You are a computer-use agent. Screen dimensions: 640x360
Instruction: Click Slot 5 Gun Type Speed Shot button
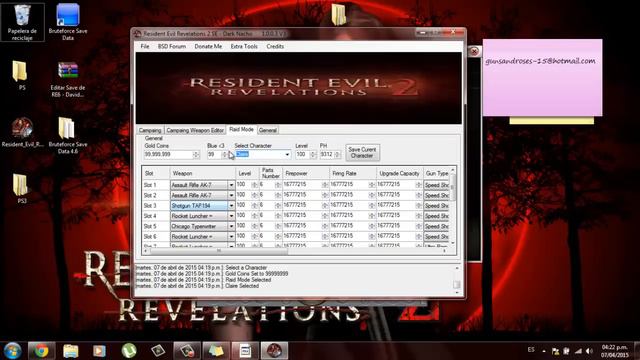[436, 226]
